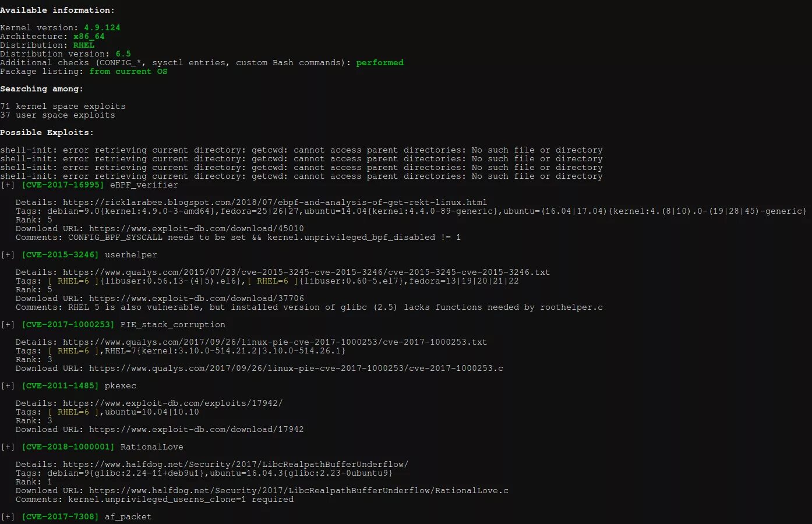Select the CVE-2015-3246 identifier
The width and height of the screenshot is (812, 524).
pyautogui.click(x=60, y=254)
